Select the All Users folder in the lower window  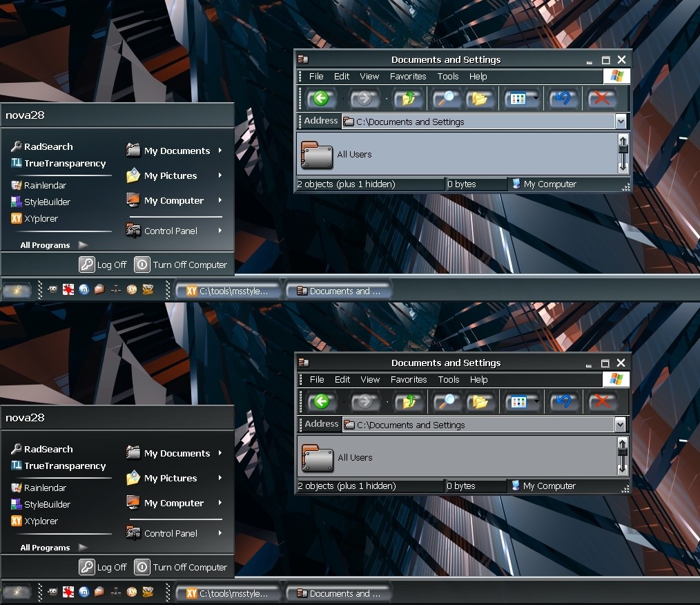pos(338,458)
